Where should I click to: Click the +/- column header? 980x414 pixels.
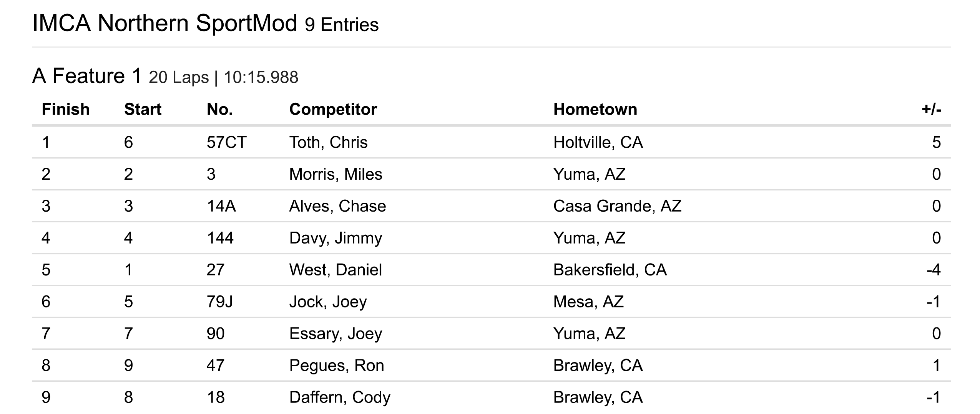[x=931, y=110]
